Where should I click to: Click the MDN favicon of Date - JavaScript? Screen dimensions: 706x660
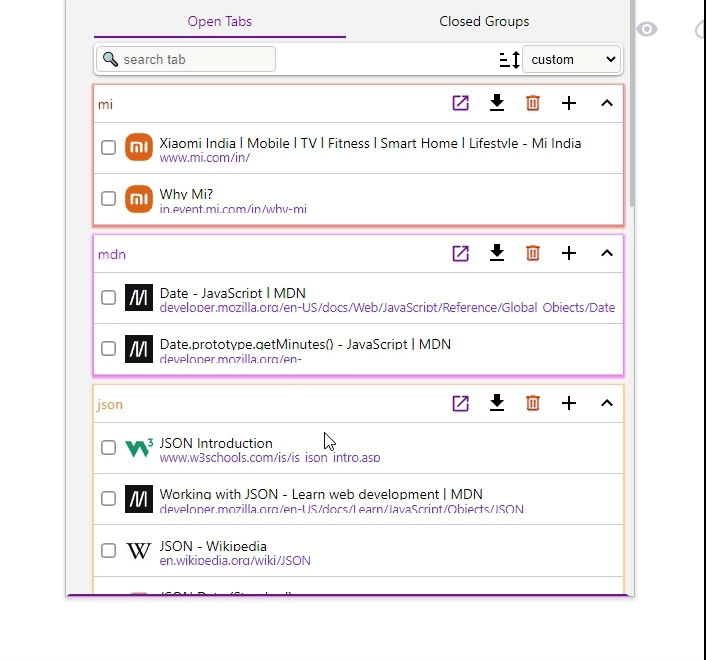[139, 298]
